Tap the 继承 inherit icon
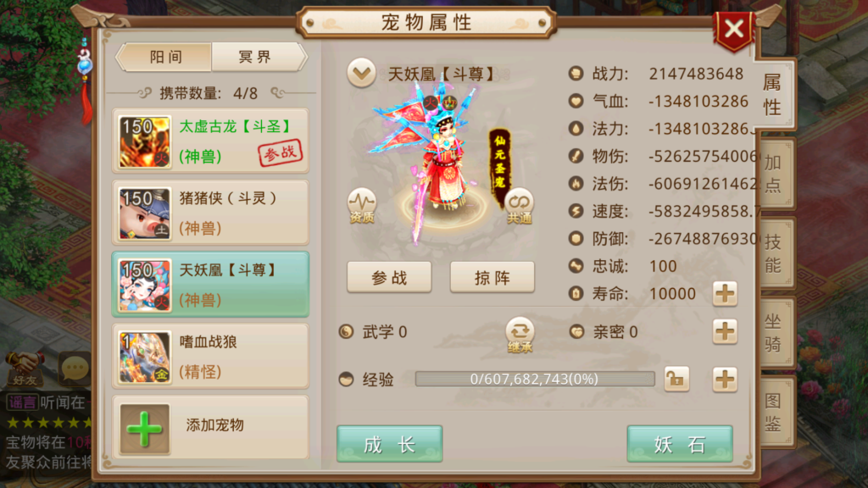The width and height of the screenshot is (868, 488). tap(520, 335)
